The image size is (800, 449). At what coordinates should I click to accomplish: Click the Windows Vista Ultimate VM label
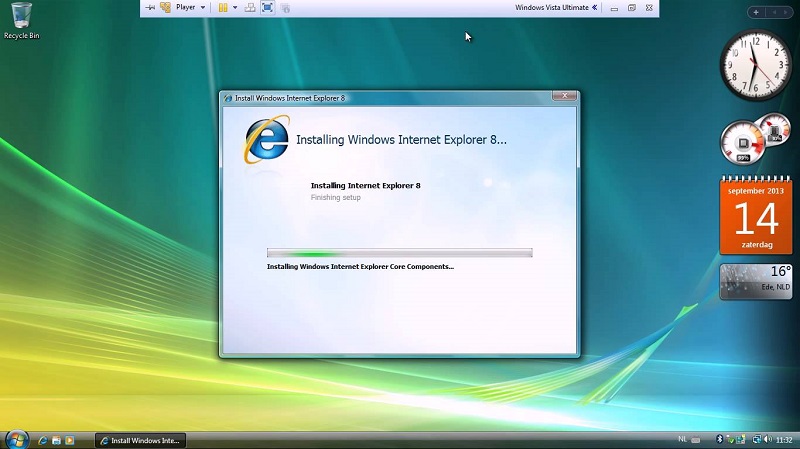[x=552, y=8]
